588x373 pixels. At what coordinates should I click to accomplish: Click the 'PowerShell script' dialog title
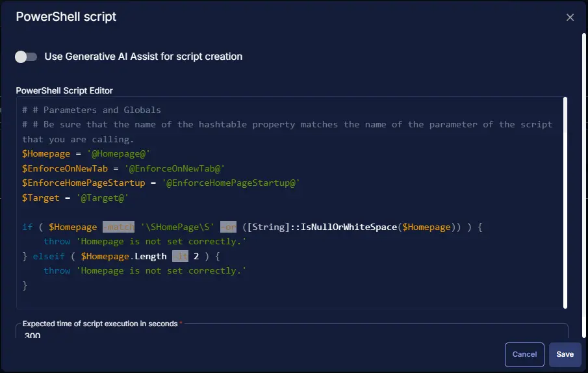click(x=66, y=17)
